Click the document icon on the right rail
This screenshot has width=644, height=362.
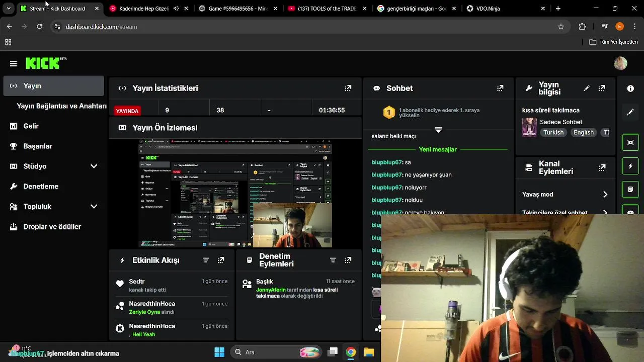630,190
